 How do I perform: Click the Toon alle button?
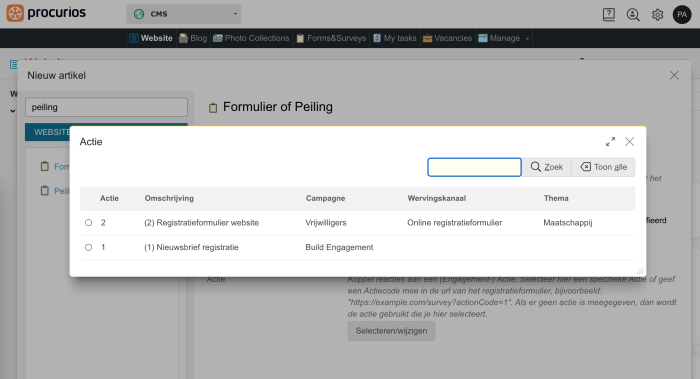coord(604,167)
